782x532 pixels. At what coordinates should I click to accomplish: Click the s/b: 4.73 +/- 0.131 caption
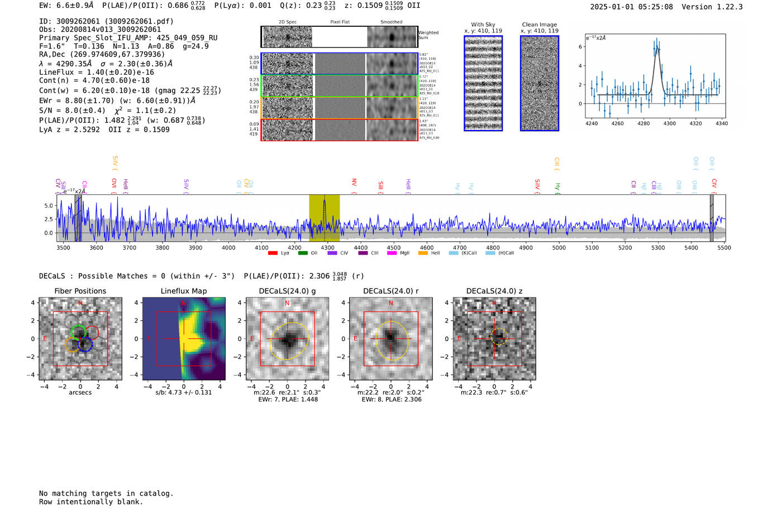click(x=184, y=392)
